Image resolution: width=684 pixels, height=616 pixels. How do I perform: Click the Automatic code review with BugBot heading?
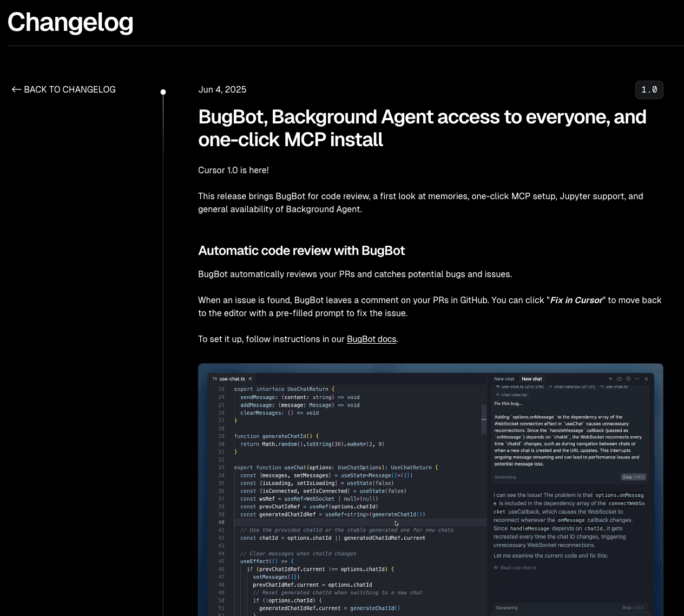click(x=301, y=251)
